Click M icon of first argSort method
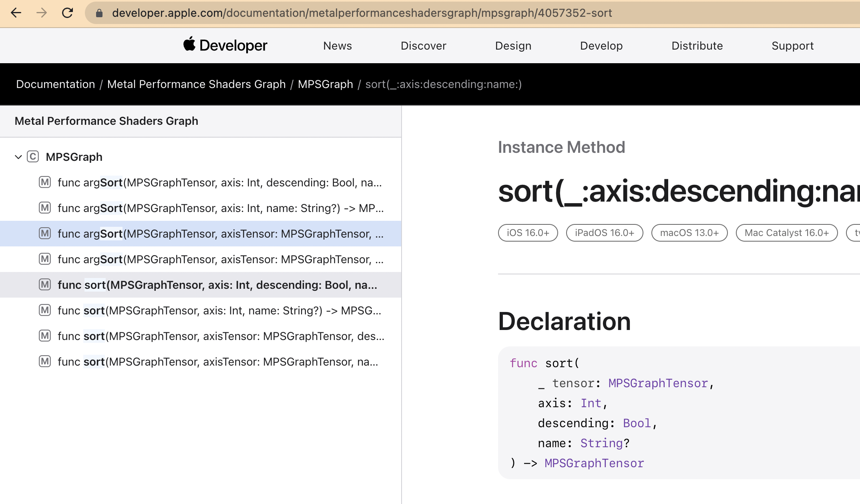860x504 pixels. click(45, 182)
